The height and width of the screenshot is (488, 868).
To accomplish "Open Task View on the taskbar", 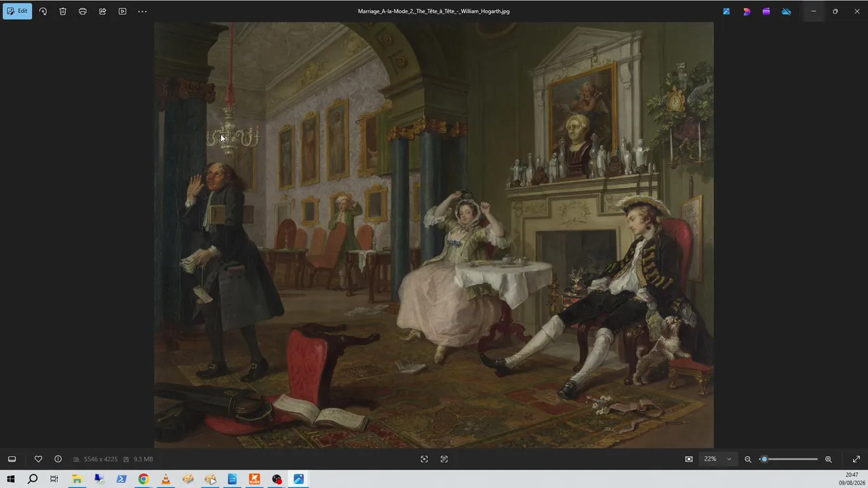I will pyautogui.click(x=54, y=479).
